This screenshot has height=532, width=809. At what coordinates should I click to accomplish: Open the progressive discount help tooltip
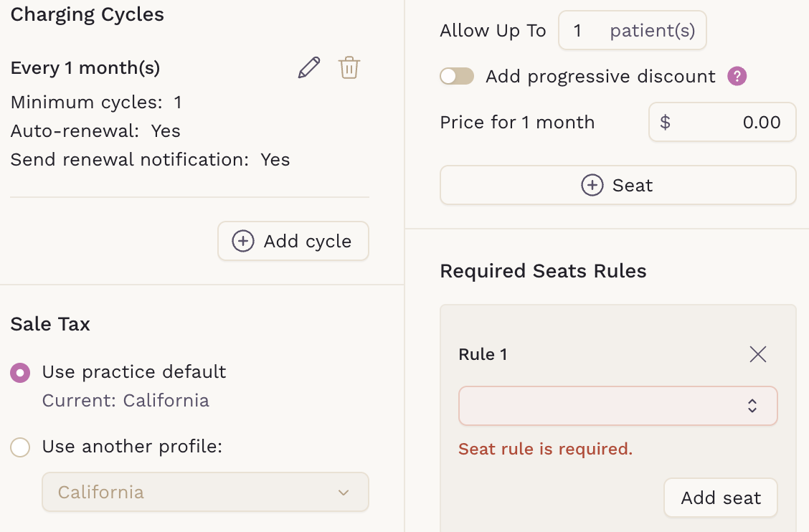(x=737, y=77)
